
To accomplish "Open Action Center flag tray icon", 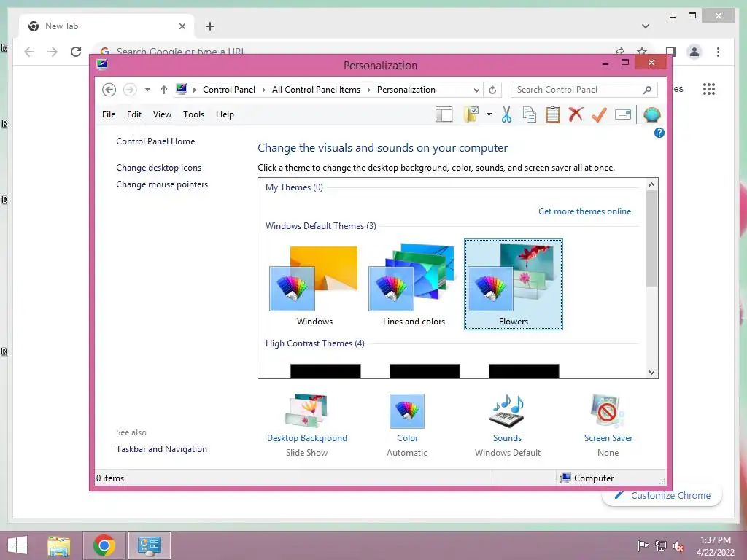I will pos(643,546).
